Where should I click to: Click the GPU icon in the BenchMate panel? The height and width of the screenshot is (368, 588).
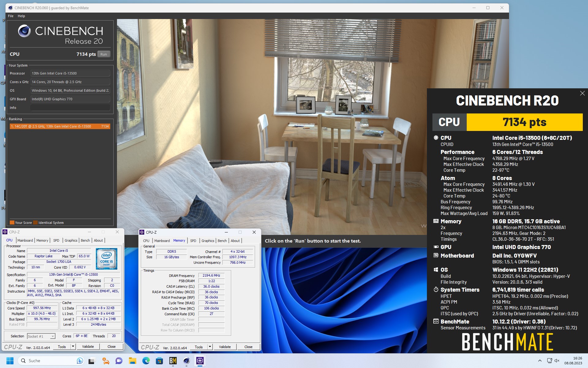(x=436, y=247)
